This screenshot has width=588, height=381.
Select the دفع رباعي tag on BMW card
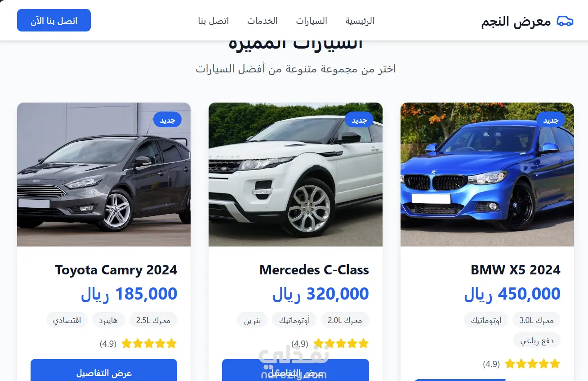537,341
